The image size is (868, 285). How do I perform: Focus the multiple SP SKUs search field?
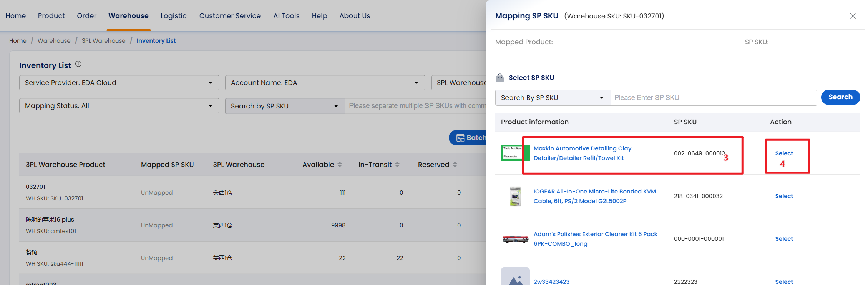(416, 106)
